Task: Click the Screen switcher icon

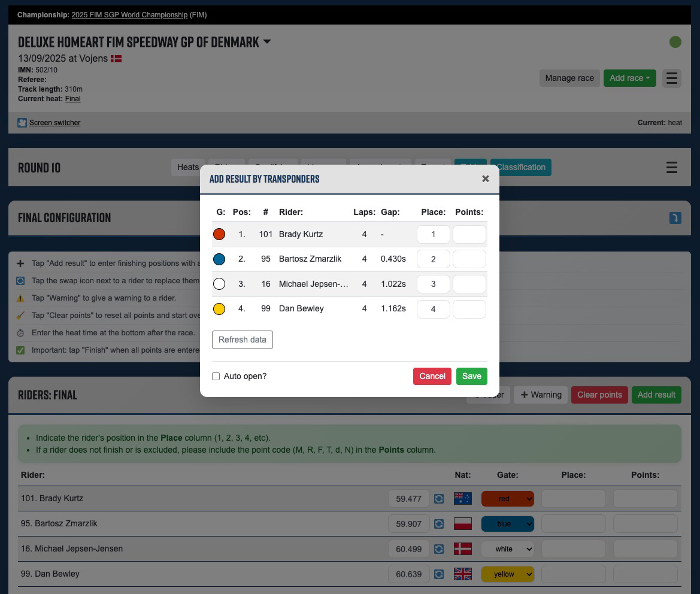Action: pos(22,123)
